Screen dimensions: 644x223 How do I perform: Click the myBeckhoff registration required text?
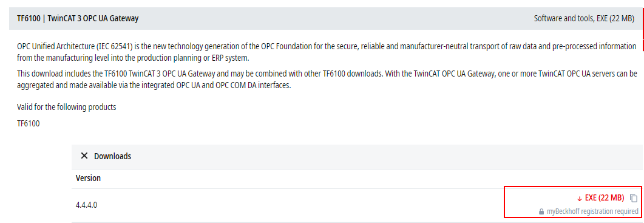pos(592,212)
